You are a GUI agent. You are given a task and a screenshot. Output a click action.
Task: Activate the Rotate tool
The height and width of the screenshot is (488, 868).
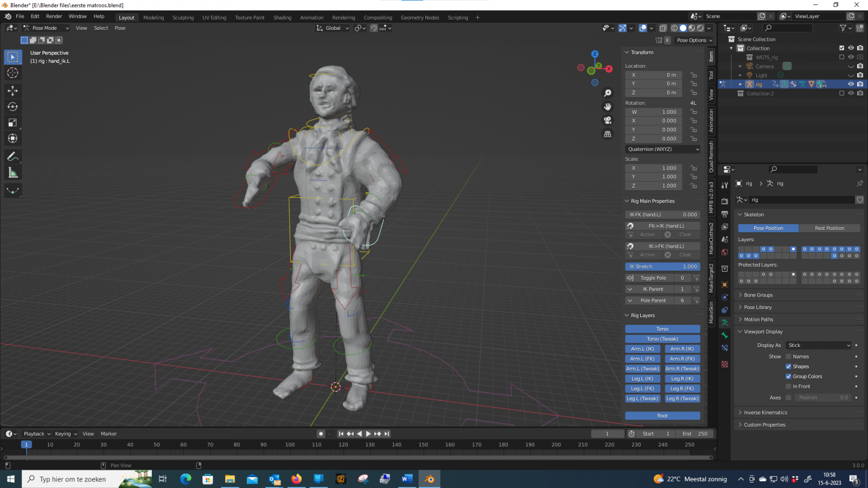click(12, 107)
